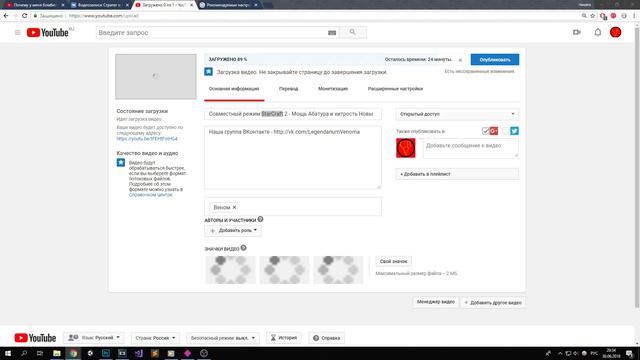This screenshot has height=360, width=640.
Task: Click the Опубликовать button
Action: pos(495,60)
